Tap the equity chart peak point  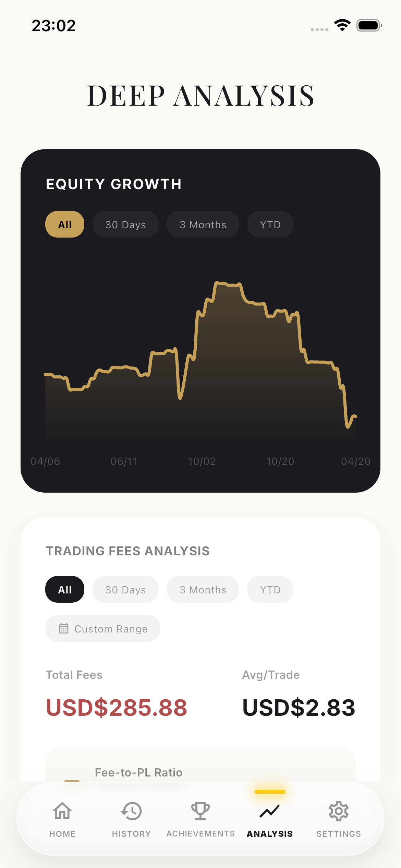click(x=217, y=283)
